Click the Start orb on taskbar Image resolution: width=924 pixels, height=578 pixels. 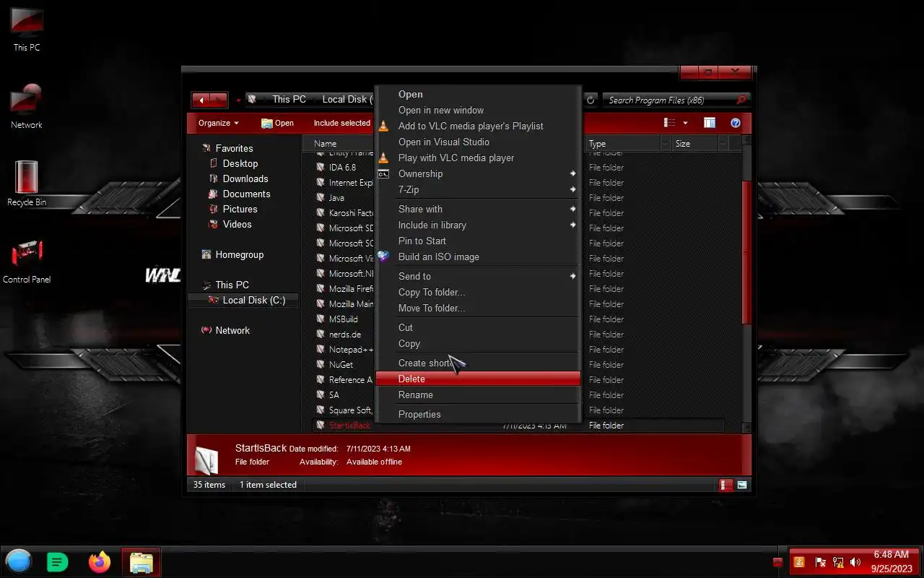pos(19,561)
